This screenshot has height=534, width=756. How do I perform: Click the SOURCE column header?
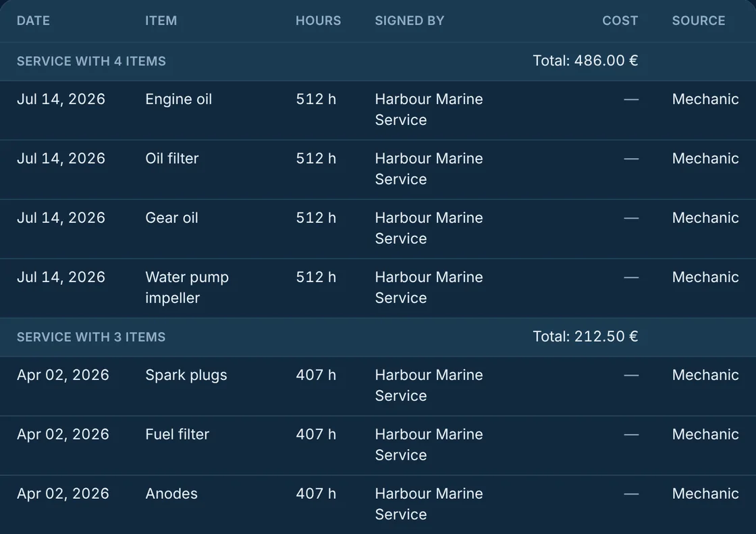(699, 21)
